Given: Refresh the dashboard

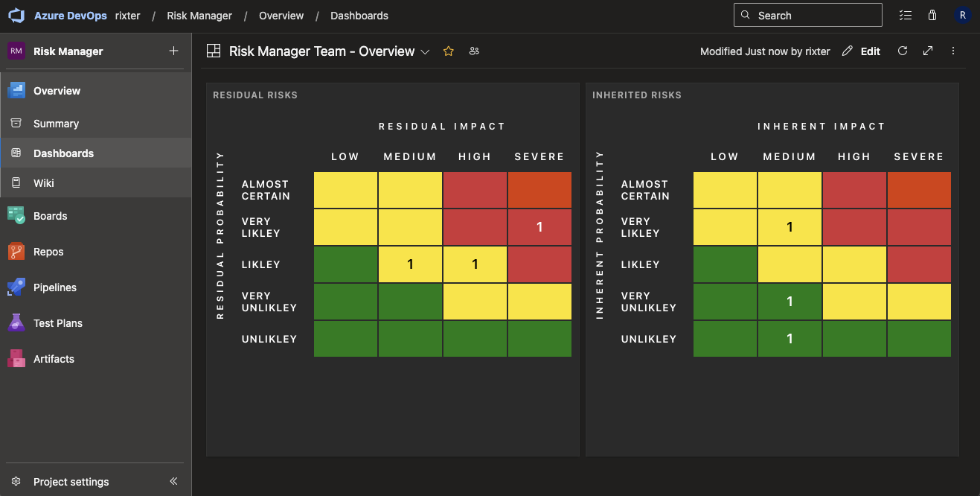Looking at the screenshot, I should tap(902, 51).
